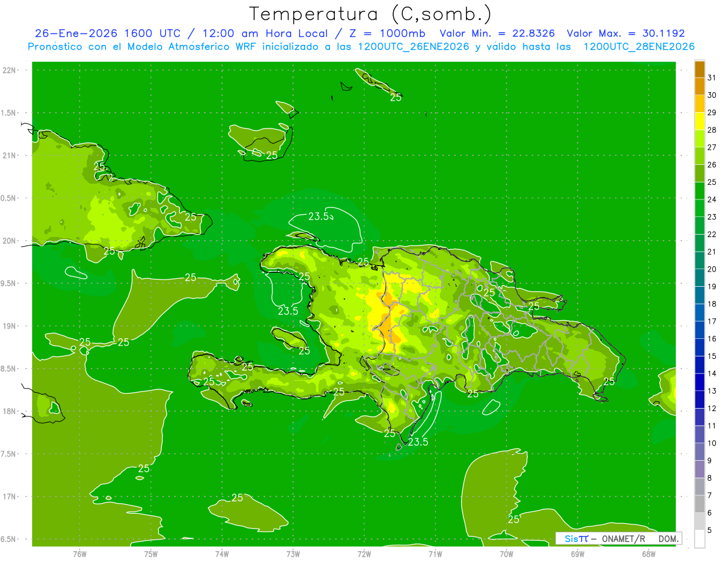
Task: Click the "18N" latitude label
Action: tap(10, 411)
